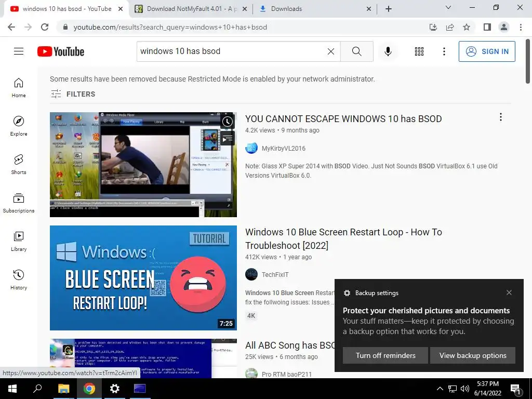
Task: Open Home in the YouTube sidebar
Action: point(19,87)
